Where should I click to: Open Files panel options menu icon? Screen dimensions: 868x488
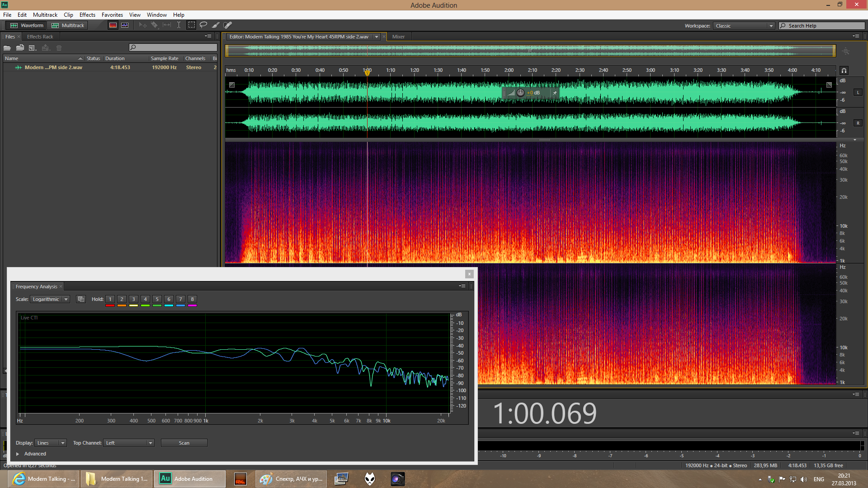click(x=208, y=36)
